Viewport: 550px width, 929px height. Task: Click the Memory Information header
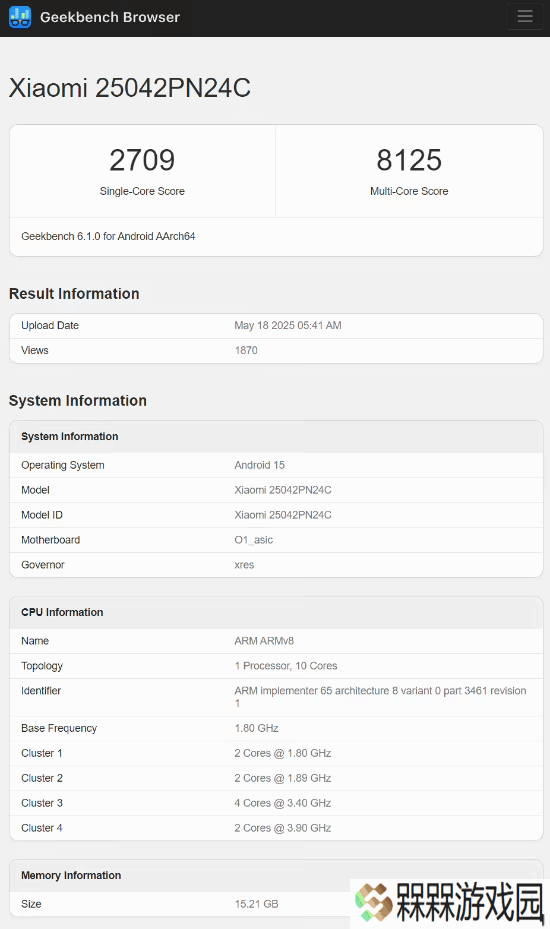pos(71,876)
